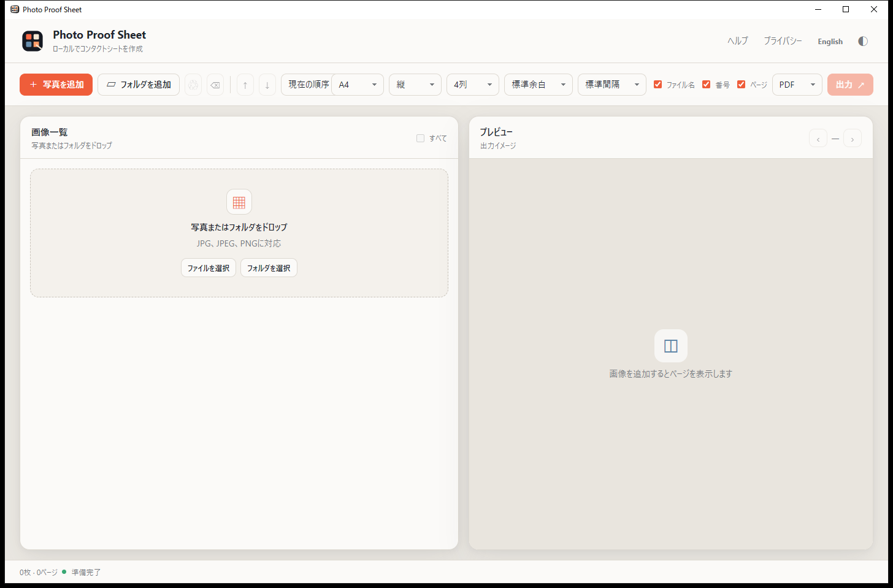Open the A4 paper size dropdown

click(x=358, y=85)
